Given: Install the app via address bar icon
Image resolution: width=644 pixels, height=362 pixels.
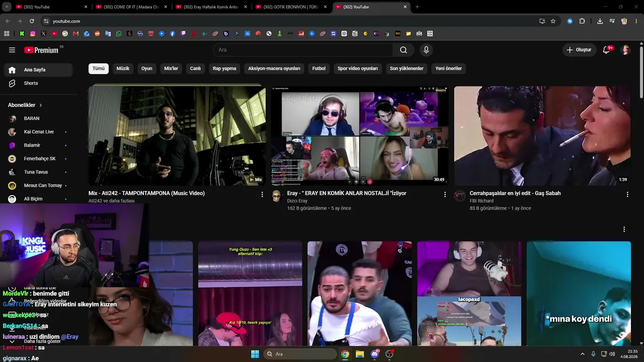Looking at the screenshot, I should click(x=542, y=21).
